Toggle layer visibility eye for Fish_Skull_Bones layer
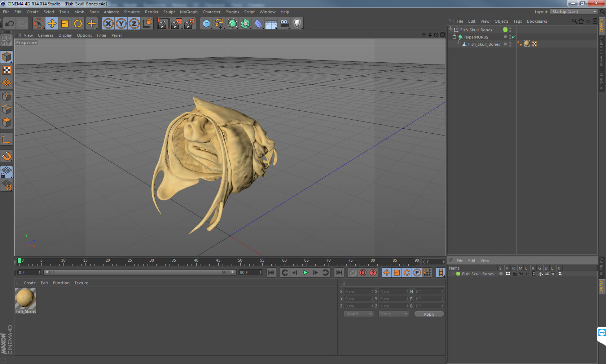Screen dimensions: 606x364 click(x=508, y=274)
